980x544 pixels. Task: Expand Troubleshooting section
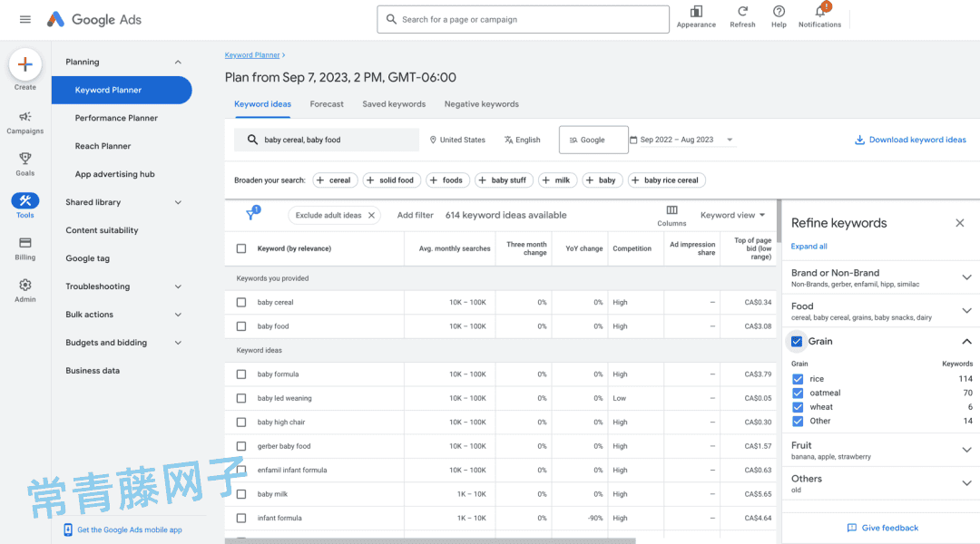coord(178,287)
